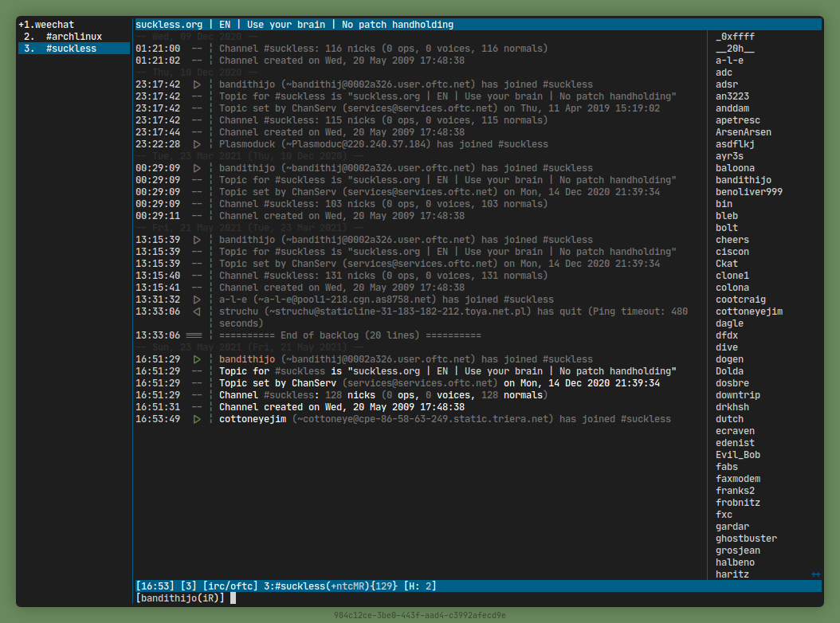Click the green join arrow at 16:51:29 for bandithijo
Viewport: 840px width, 623px height.
[197, 359]
